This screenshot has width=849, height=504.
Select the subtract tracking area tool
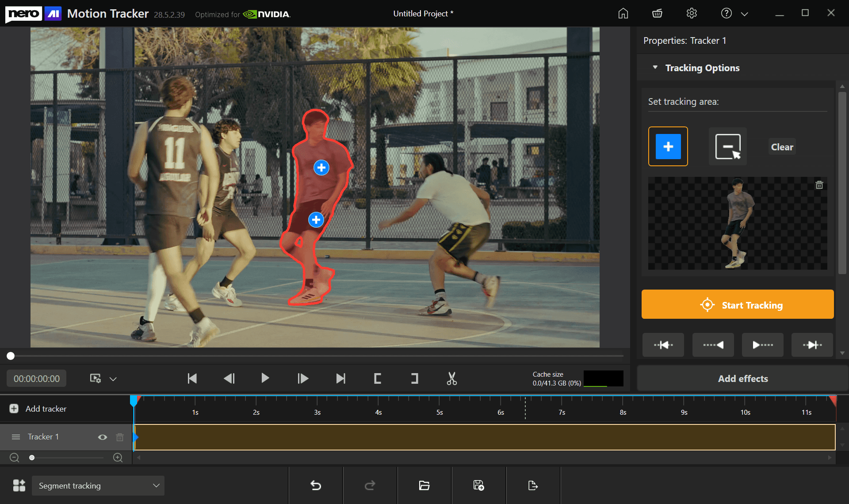pos(727,146)
